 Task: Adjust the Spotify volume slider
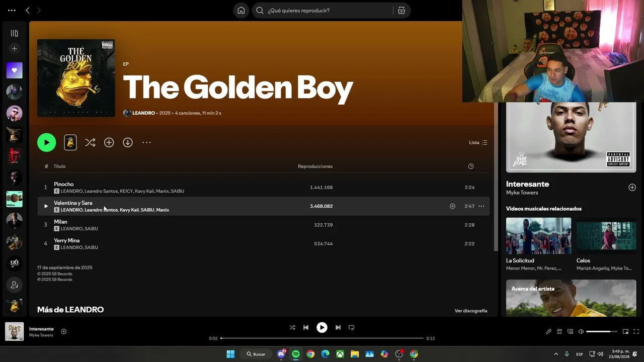(x=602, y=331)
